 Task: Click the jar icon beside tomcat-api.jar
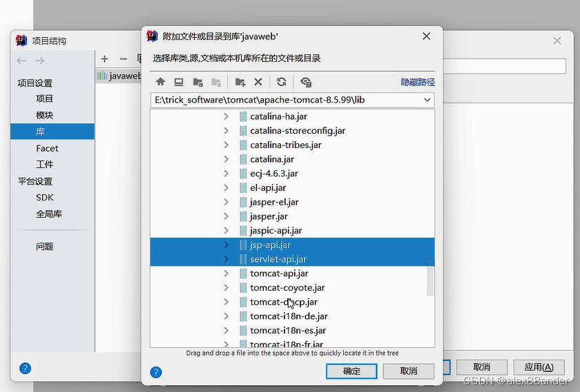point(243,274)
